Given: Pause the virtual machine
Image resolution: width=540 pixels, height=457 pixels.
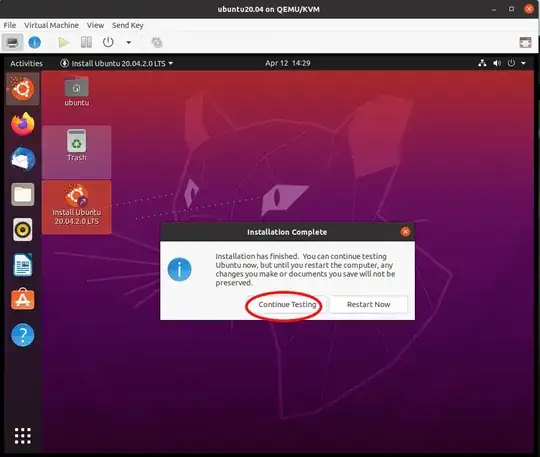Looking at the screenshot, I should pos(86,43).
